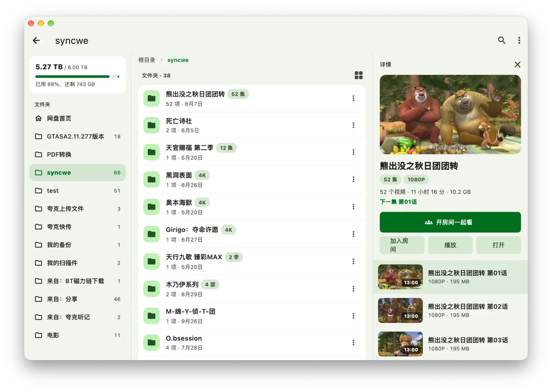Open 来自：夸克听记 sidebar folder
This screenshot has width=552, height=392.
point(77,317)
